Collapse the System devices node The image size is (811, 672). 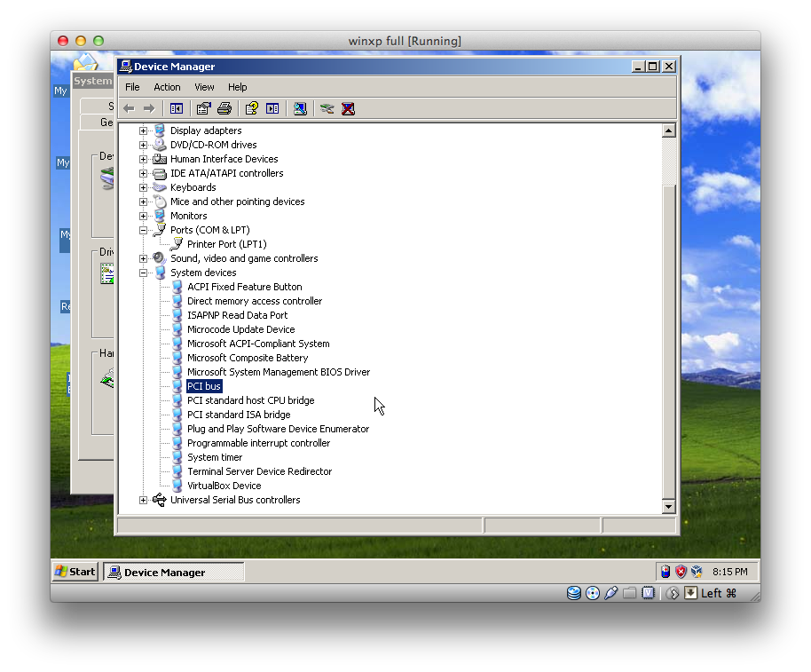point(143,273)
